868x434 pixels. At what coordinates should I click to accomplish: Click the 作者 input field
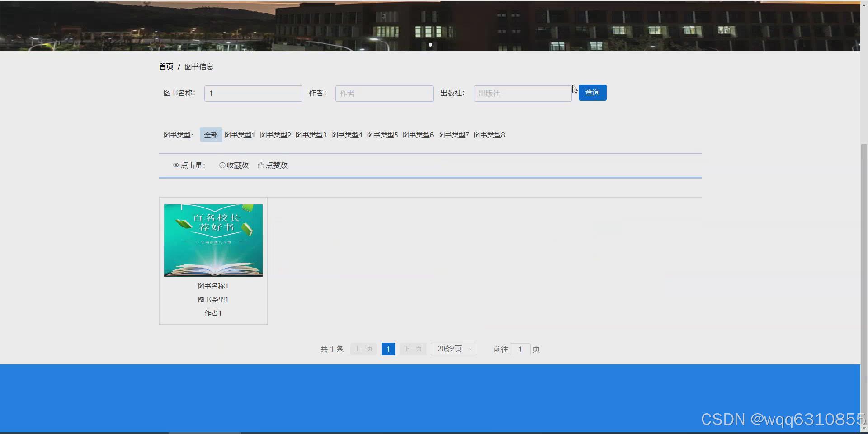coord(384,93)
